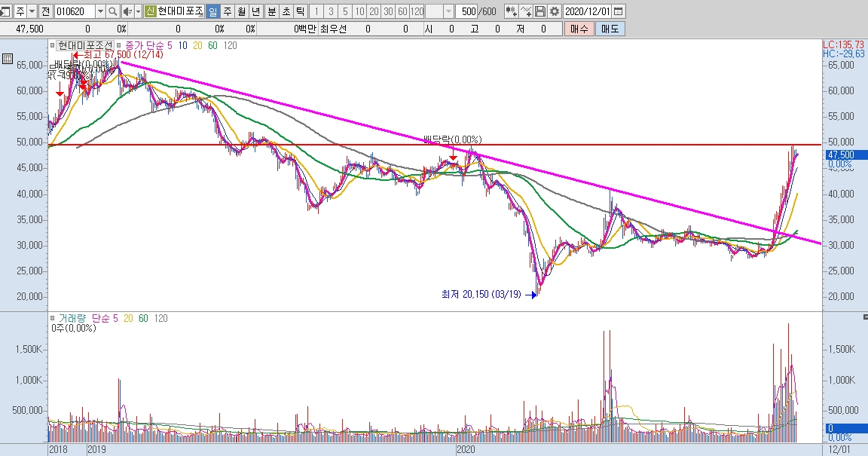Click the speaker sound icon
This screenshot has height=456, width=868.
(127, 11)
